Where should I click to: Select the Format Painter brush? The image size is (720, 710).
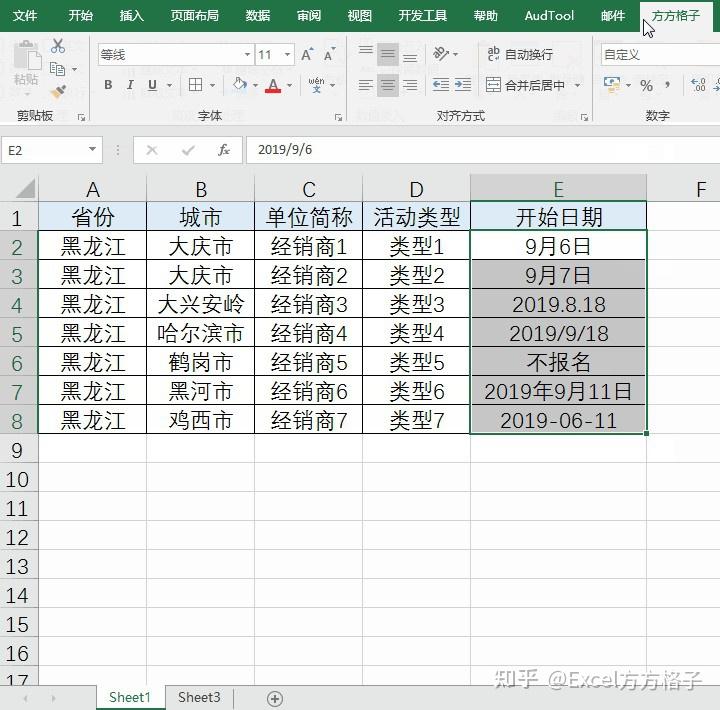click(x=58, y=92)
